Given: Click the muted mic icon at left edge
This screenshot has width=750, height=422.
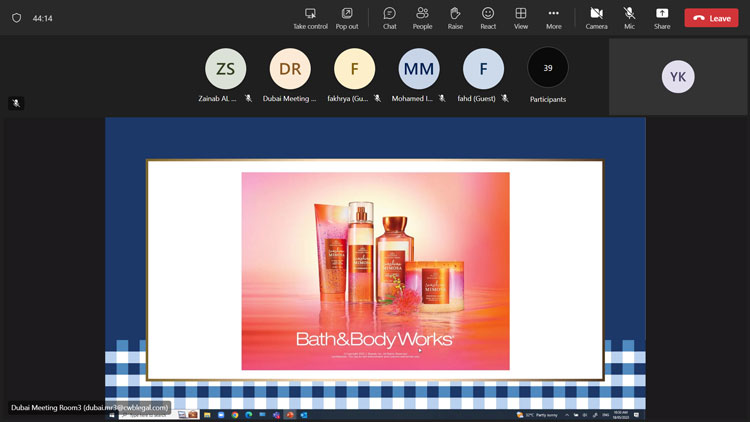Looking at the screenshot, I should click(x=16, y=103).
